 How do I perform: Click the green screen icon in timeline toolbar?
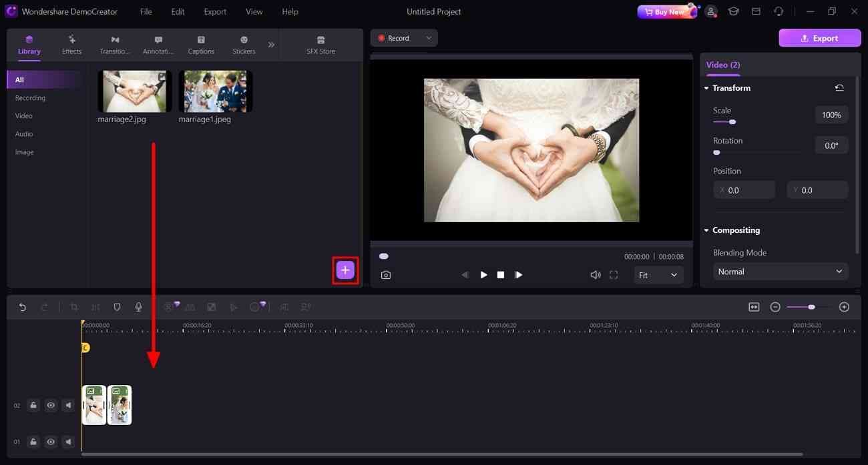tap(212, 307)
